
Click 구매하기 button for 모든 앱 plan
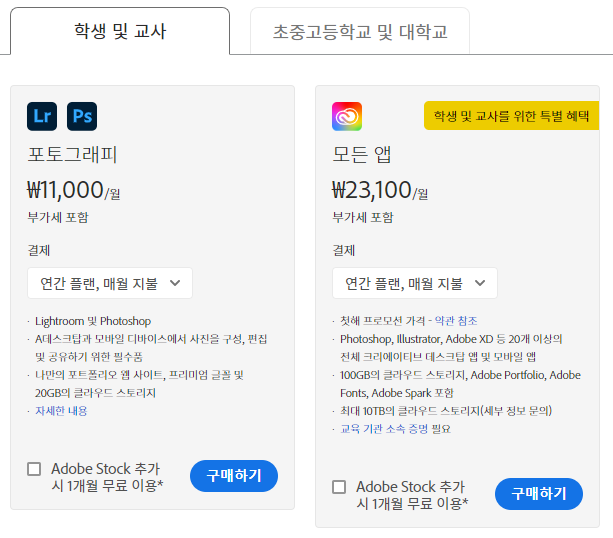539,494
